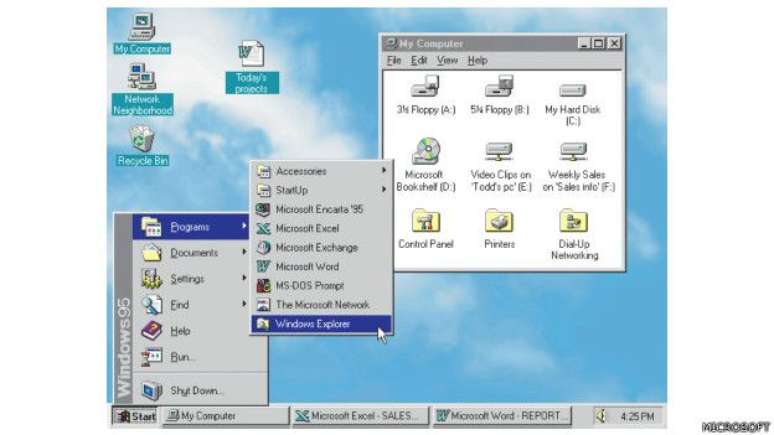Select Documents in the Start menu
Image resolution: width=774 pixels, height=435 pixels.
pyautogui.click(x=191, y=253)
